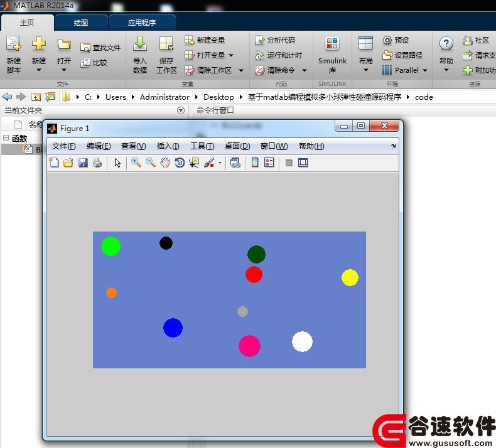Click Compare (比较) in the ribbon
496x448 pixels.
pyautogui.click(x=94, y=63)
